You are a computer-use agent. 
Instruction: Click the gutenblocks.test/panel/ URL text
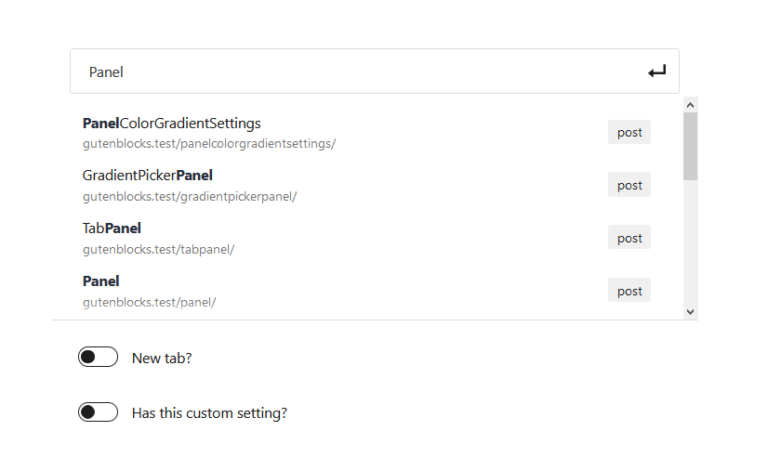point(149,303)
